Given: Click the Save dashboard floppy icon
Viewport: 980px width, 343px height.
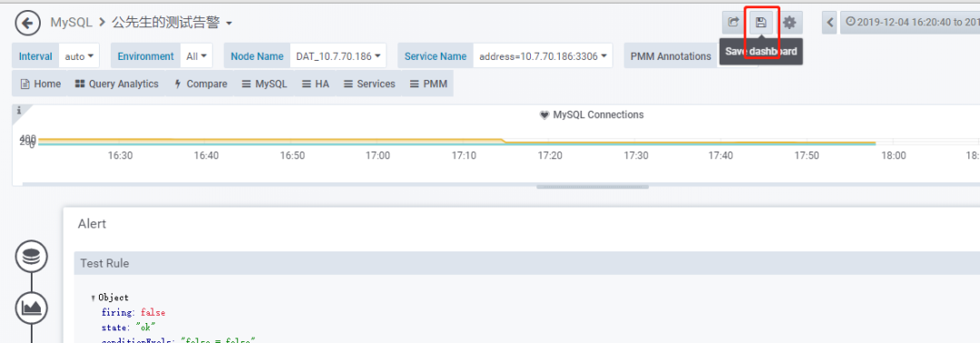Looking at the screenshot, I should tap(761, 23).
